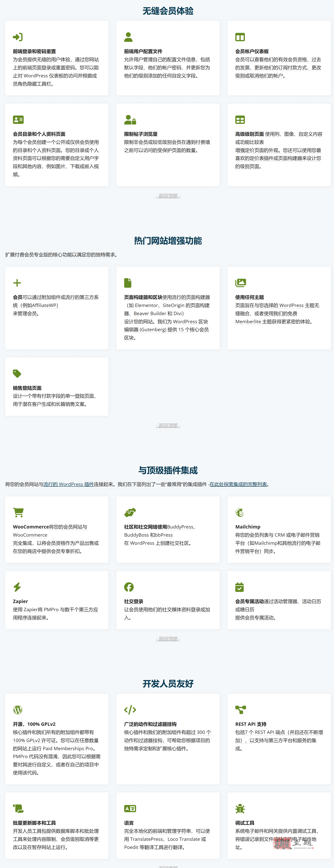Click the shopping cart icon for WooCommerce
The image size is (334, 868).
click(18, 512)
